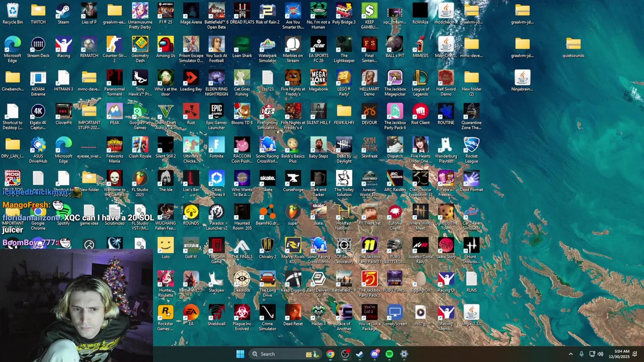This screenshot has width=644, height=362.
Task: Select the EA SPORTS FC 26 icon
Action: point(318,49)
